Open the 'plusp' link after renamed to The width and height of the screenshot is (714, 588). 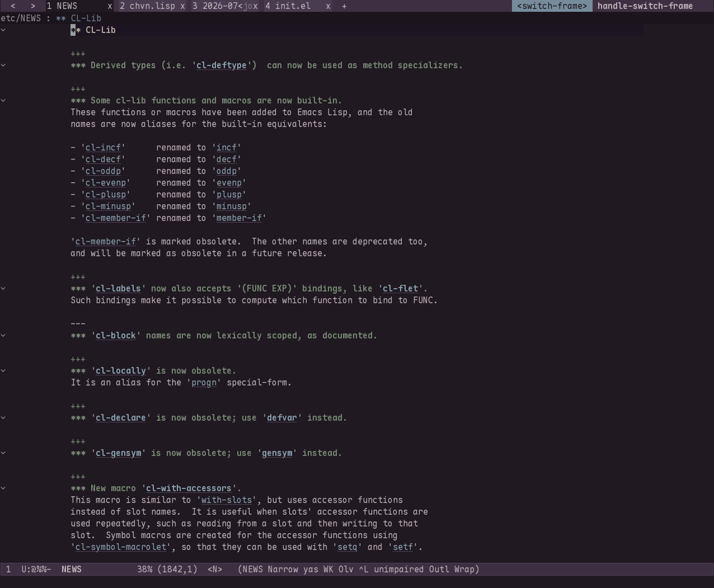229,195
